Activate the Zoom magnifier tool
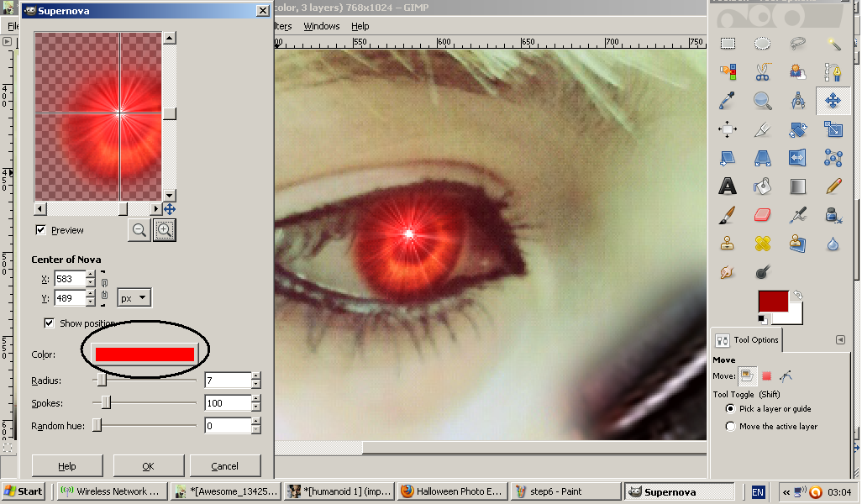 point(763,101)
